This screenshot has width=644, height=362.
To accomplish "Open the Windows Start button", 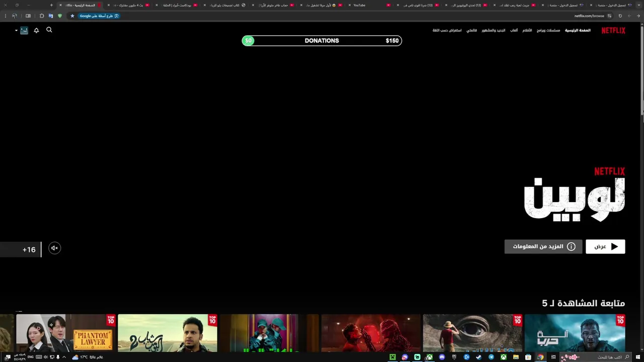I will tap(638, 357).
